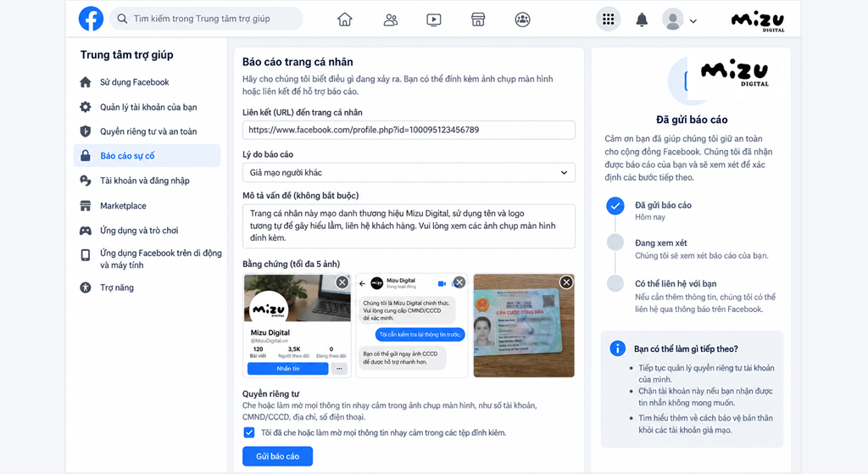Click the 'Đã gửi báo cáo' confirmation heading
Viewport: 868px width, 474px height.
click(692, 120)
